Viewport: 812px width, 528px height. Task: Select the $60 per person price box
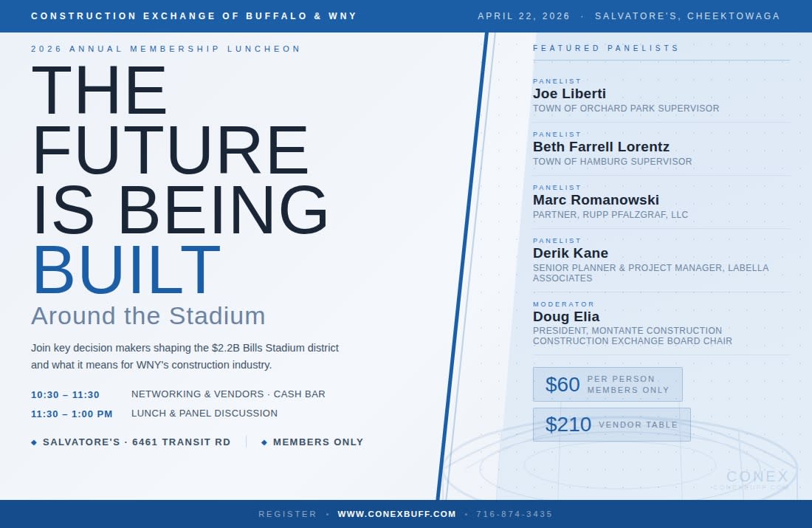pos(608,385)
